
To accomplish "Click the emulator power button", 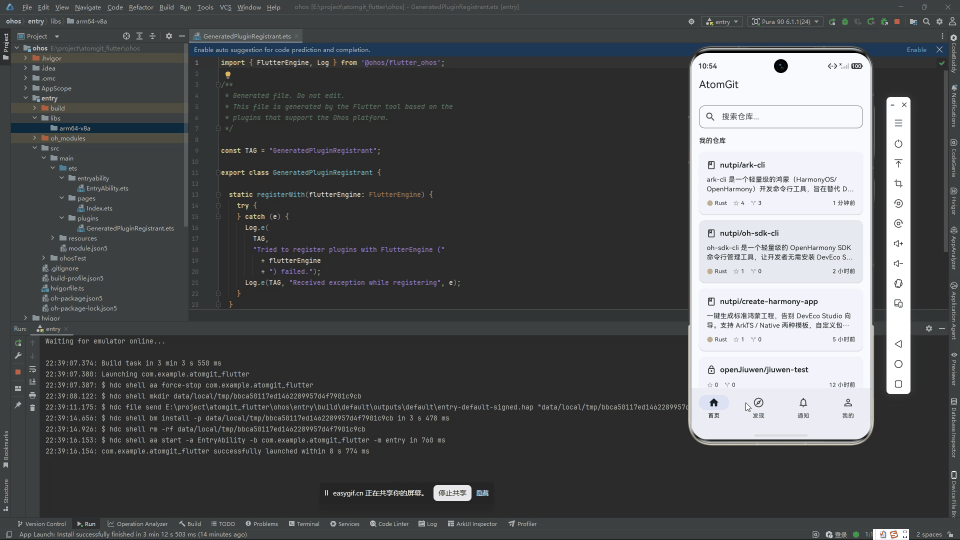I will pos(898,144).
